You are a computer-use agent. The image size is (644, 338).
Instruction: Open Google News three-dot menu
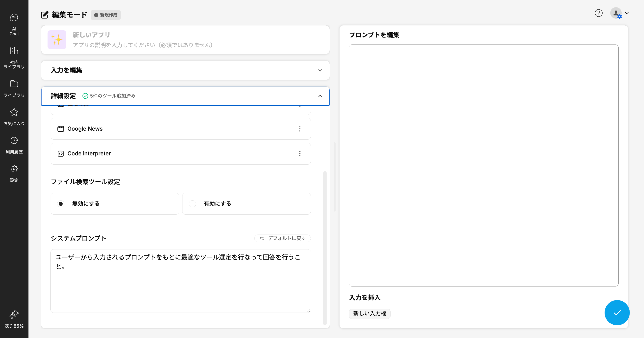pos(300,129)
